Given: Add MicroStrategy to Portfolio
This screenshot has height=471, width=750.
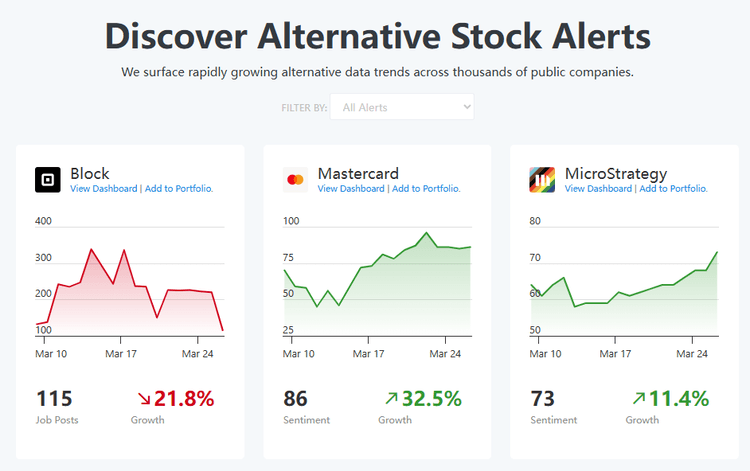Looking at the screenshot, I should (x=673, y=188).
